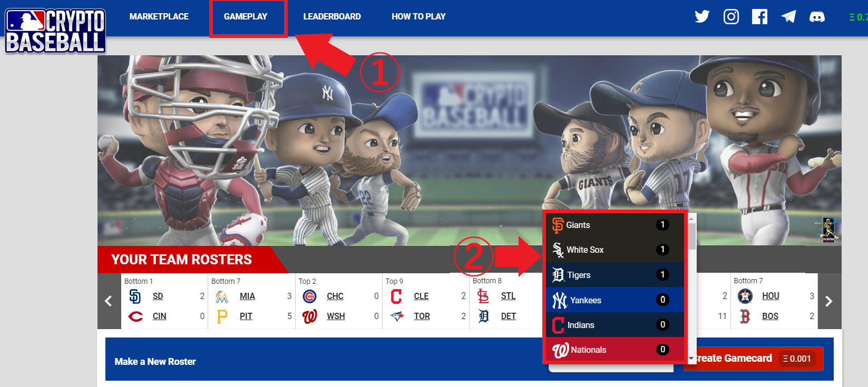Click the SD team link
The image size is (868, 387).
point(158,296)
